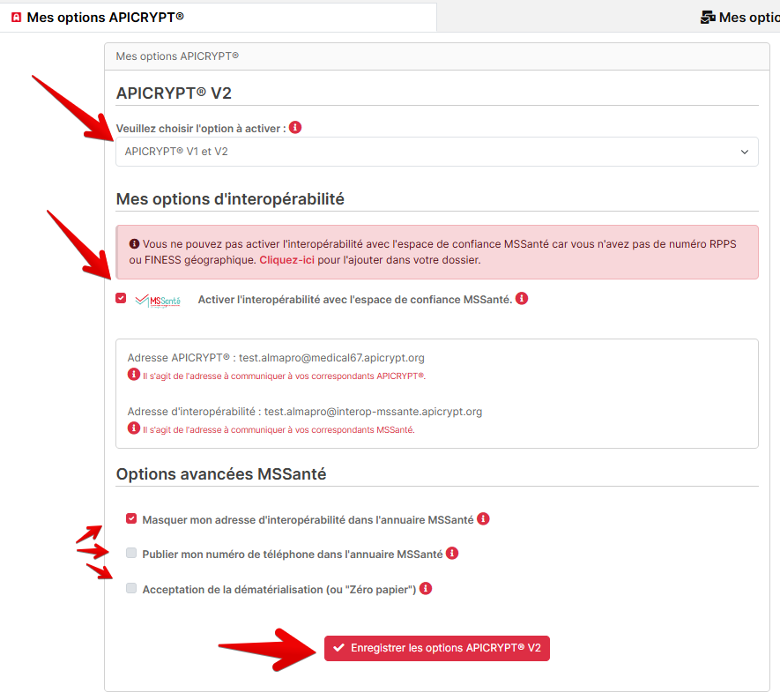Screen dimensions: 780x700
Task: Uncheck the MSSanté interoperability checkbox
Action: [121, 298]
